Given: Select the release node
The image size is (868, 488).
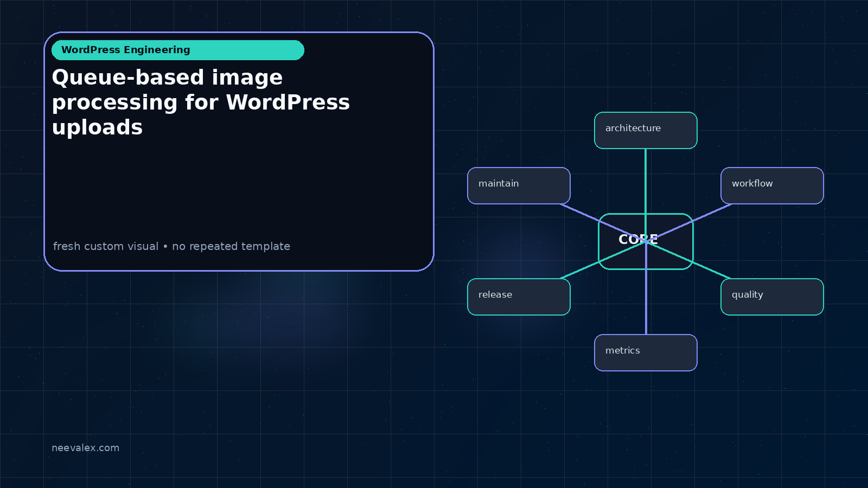Looking at the screenshot, I should click(519, 297).
